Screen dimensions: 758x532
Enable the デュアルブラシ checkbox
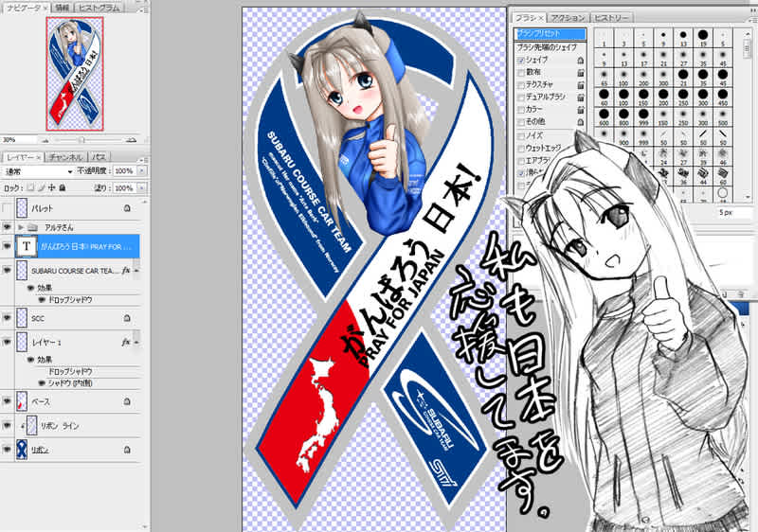(521, 98)
